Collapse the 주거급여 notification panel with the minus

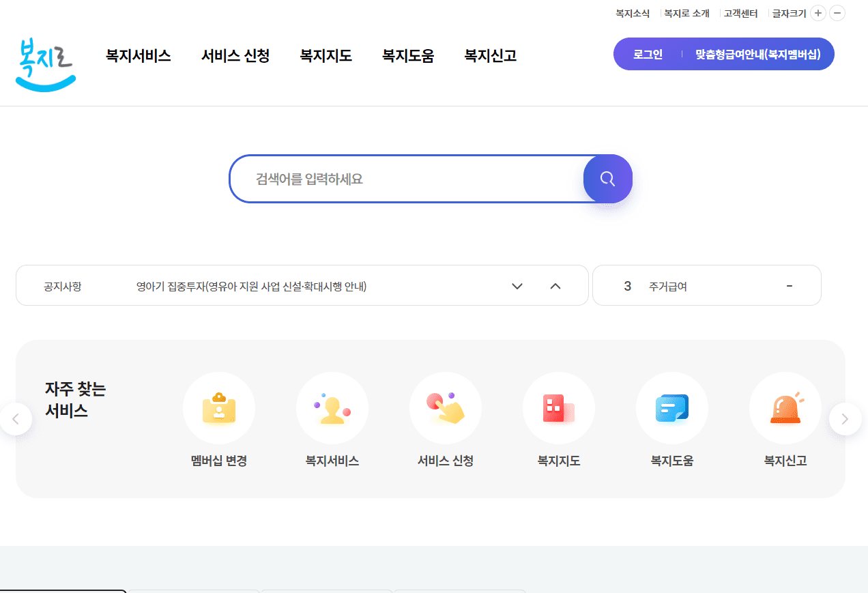pyautogui.click(x=790, y=285)
